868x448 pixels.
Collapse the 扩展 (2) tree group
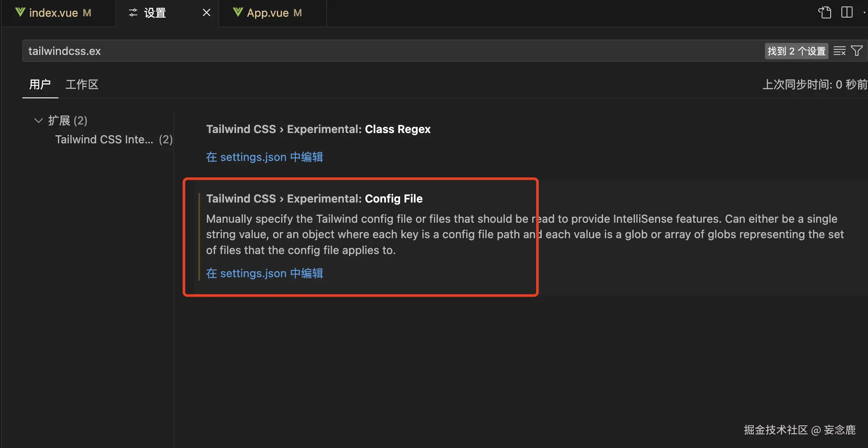38,121
